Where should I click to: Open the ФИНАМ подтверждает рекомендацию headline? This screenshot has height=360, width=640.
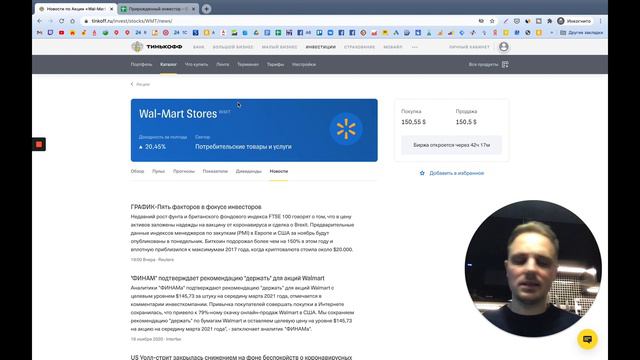[x=228, y=278]
